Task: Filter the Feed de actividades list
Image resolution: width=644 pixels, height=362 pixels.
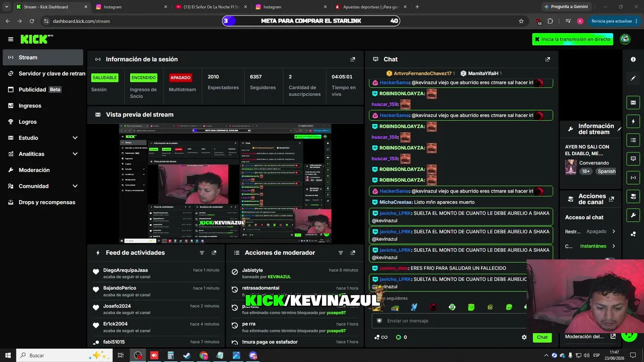Action: [x=202, y=253]
